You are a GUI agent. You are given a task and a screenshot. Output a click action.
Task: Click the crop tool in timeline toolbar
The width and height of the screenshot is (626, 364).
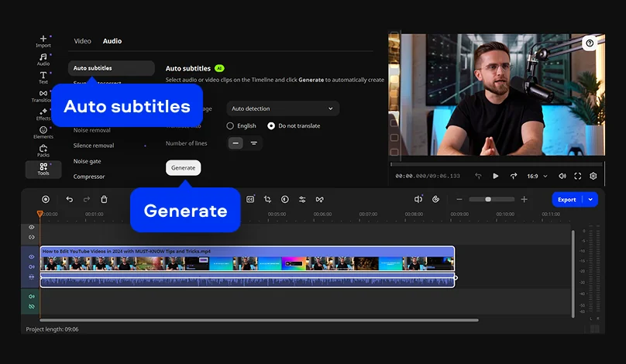[267, 199]
